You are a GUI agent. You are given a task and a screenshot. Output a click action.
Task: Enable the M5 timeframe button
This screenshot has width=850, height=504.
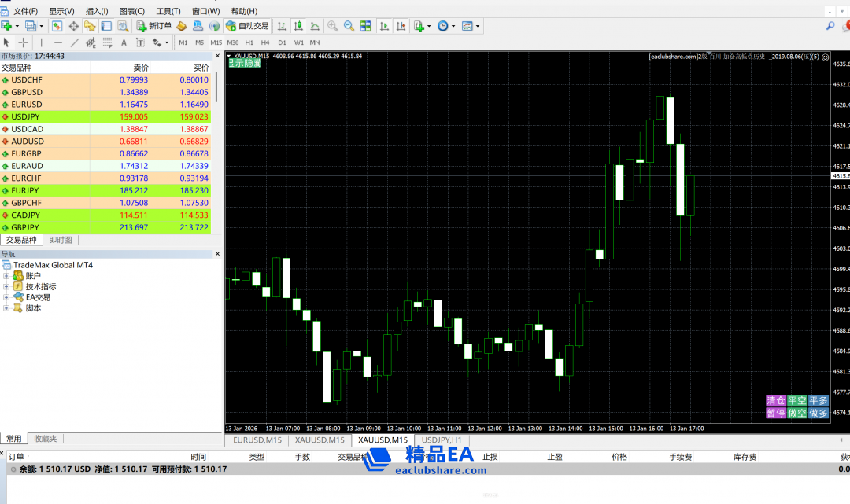pos(199,42)
